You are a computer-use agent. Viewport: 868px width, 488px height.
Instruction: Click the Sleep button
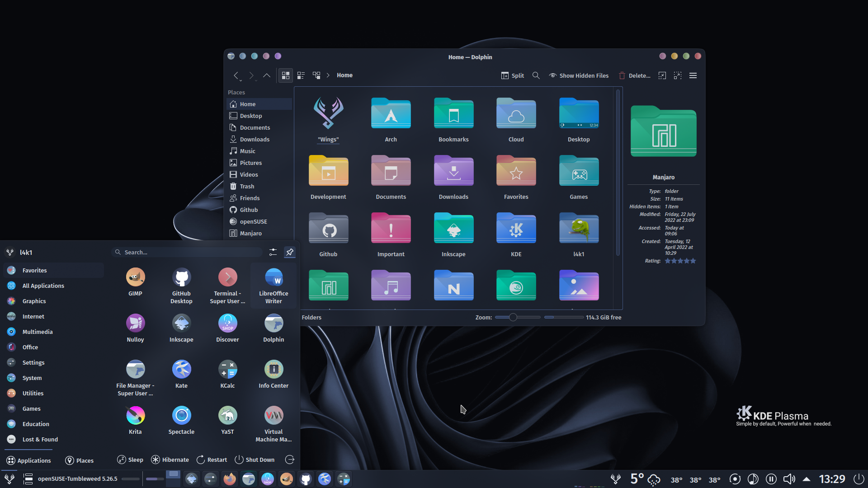[130, 460]
